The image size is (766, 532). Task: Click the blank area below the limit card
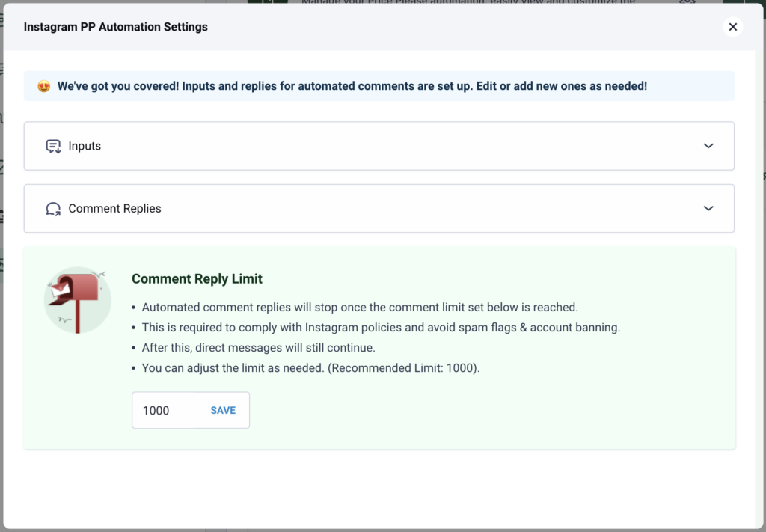[379, 489]
